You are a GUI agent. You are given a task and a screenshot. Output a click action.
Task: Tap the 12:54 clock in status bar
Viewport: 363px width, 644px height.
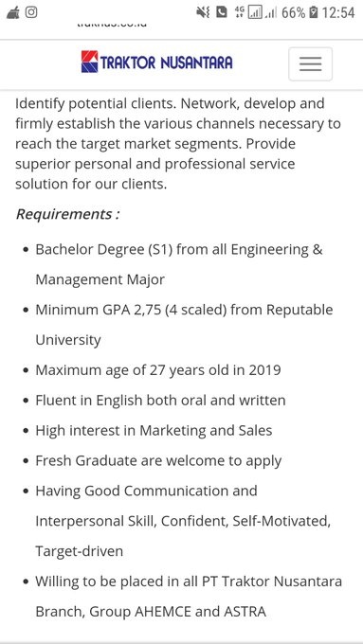(338, 12)
